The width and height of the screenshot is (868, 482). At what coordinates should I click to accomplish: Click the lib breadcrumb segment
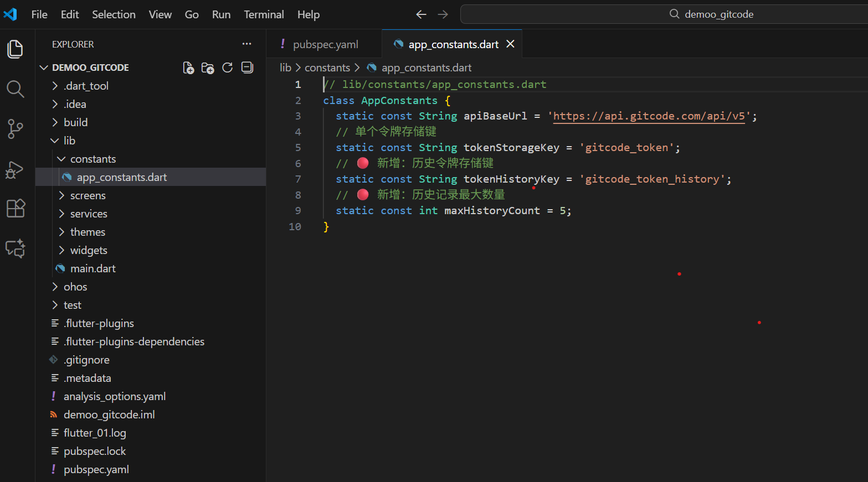pos(285,68)
